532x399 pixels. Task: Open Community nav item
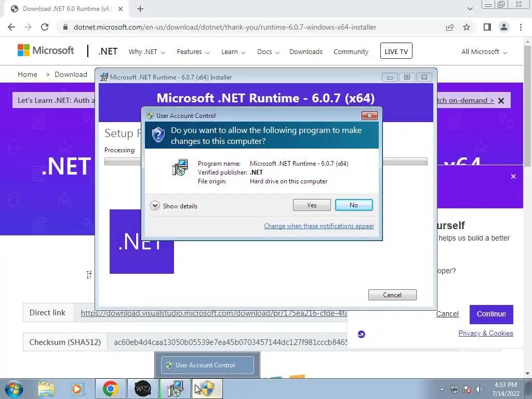pos(351,52)
